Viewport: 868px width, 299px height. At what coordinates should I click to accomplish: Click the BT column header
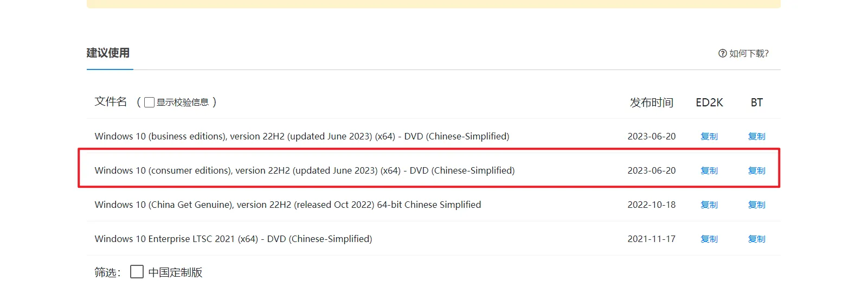[x=756, y=103]
